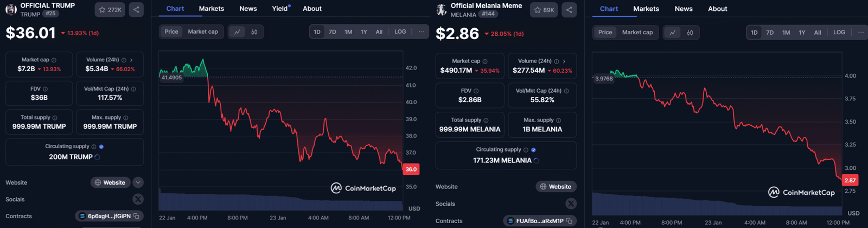868x228 pixels.
Task: Open the X social link for MELANIA
Action: click(571, 204)
